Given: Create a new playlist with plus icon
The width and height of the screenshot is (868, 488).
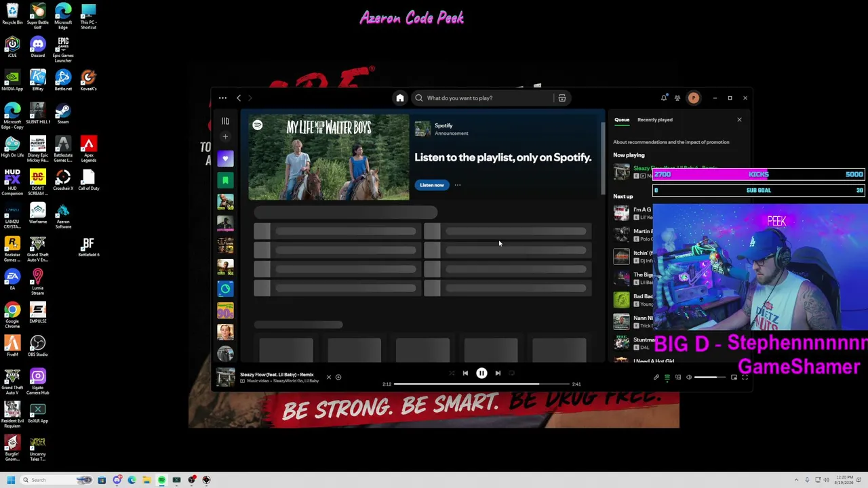Looking at the screenshot, I should pos(225,137).
